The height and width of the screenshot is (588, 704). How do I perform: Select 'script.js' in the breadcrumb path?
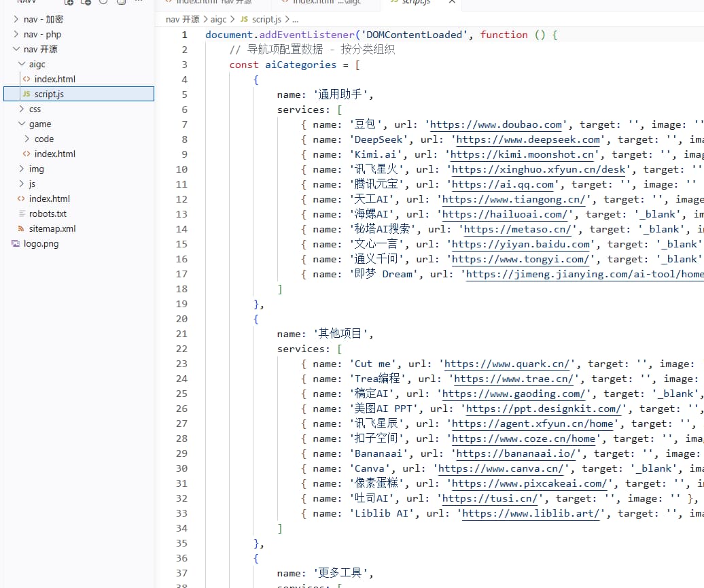point(266,19)
